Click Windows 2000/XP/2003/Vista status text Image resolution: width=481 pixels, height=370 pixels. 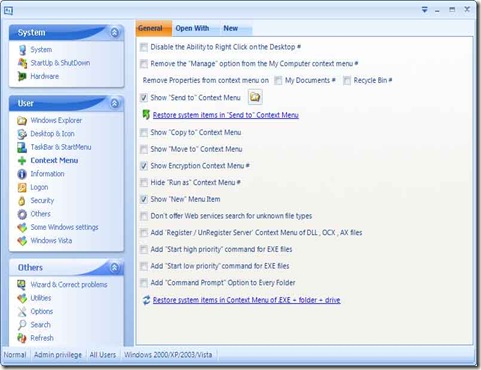(168, 355)
